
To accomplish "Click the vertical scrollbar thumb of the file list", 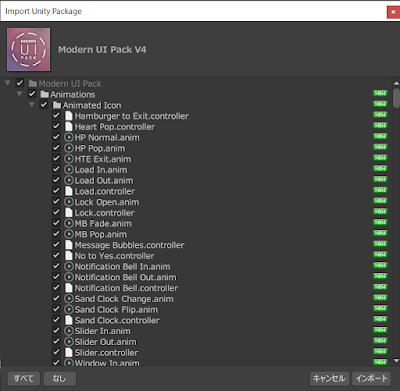I will (396, 98).
